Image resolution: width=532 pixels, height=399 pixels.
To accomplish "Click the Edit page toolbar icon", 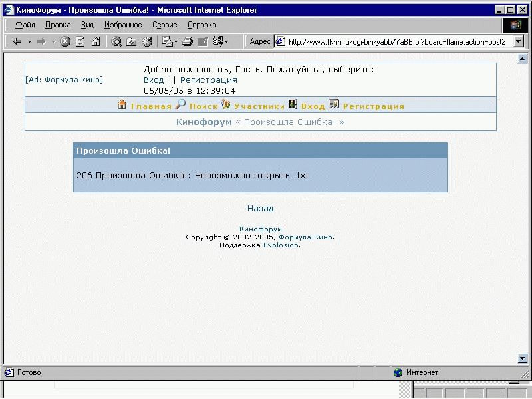I will pyautogui.click(x=203, y=42).
